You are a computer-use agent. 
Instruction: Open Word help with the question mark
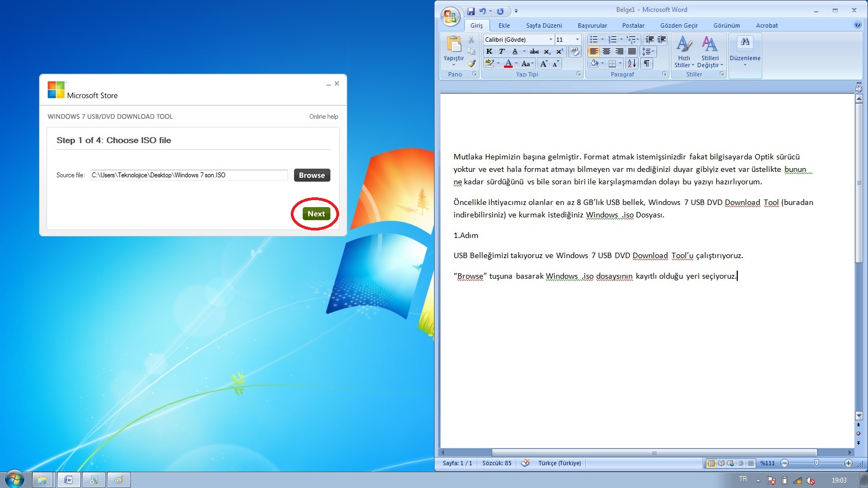point(858,24)
